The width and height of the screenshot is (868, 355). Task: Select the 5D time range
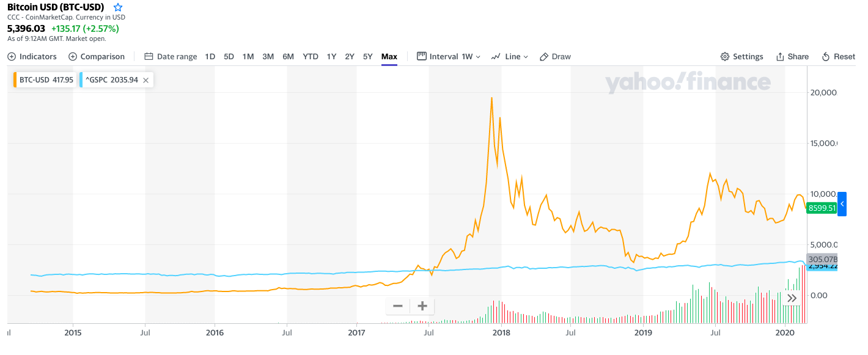pos(229,56)
